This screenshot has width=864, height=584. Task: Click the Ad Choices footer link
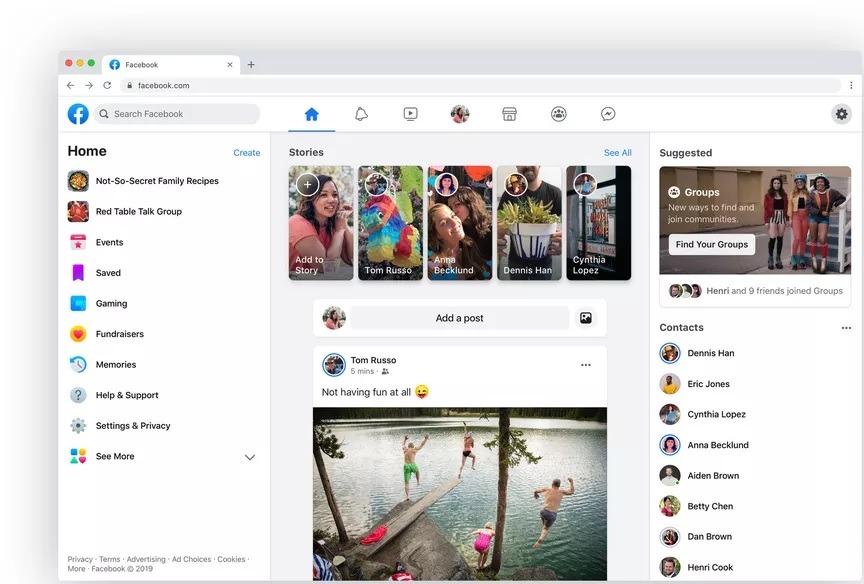click(x=191, y=559)
